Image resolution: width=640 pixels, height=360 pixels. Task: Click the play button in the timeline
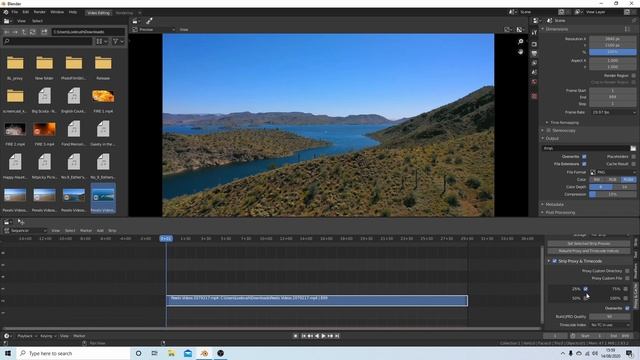click(x=323, y=336)
